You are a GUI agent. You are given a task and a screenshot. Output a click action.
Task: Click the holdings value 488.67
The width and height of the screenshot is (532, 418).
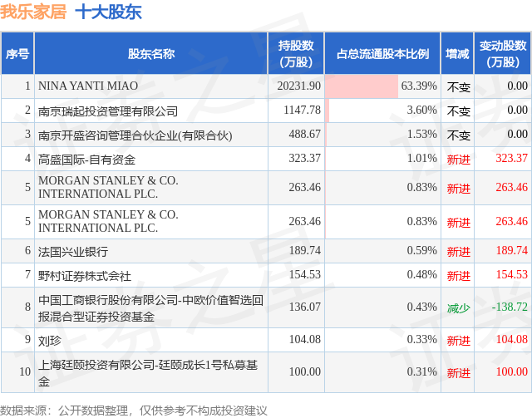click(305, 134)
